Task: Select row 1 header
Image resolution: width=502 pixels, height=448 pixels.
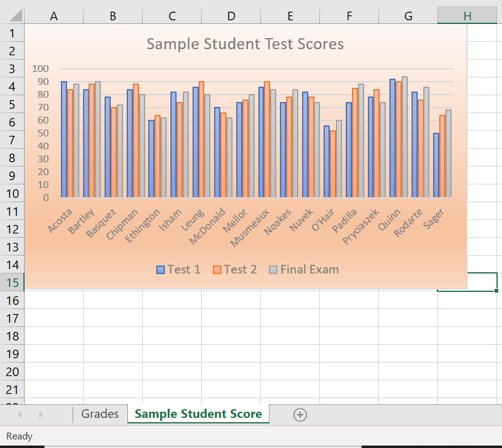Action: point(12,33)
